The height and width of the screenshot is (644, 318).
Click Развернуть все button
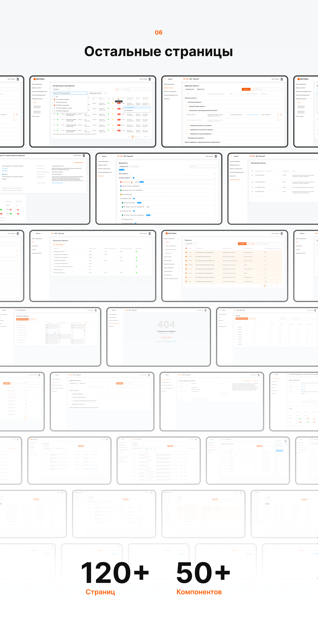[190, 89]
